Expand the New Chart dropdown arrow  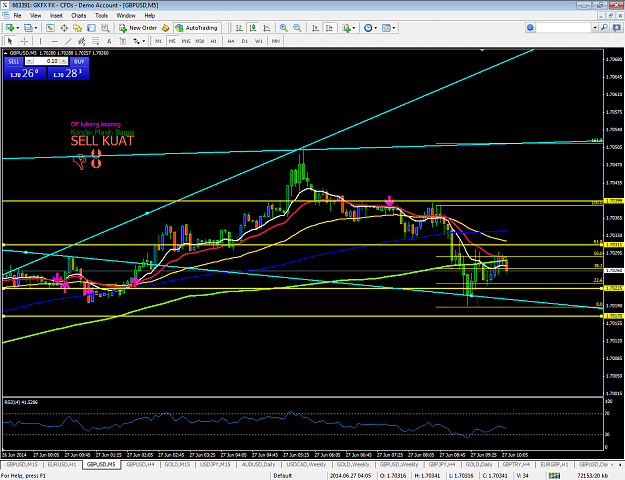coord(18,28)
